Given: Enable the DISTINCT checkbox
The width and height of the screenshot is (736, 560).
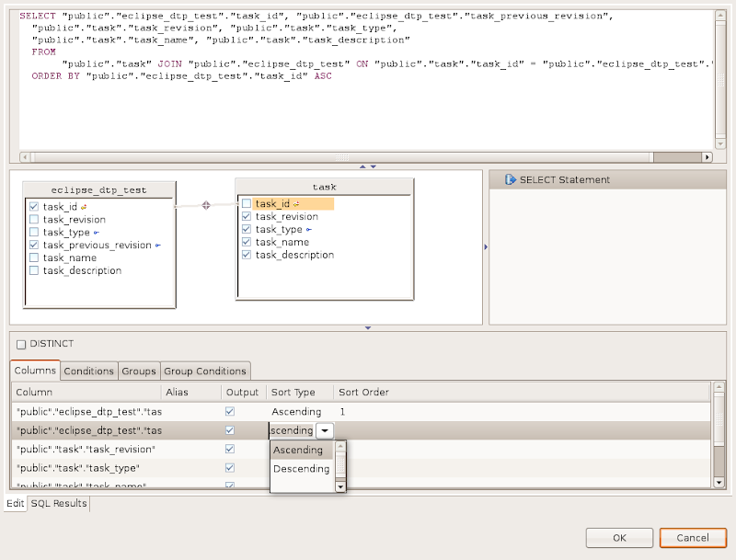Looking at the screenshot, I should [x=21, y=344].
